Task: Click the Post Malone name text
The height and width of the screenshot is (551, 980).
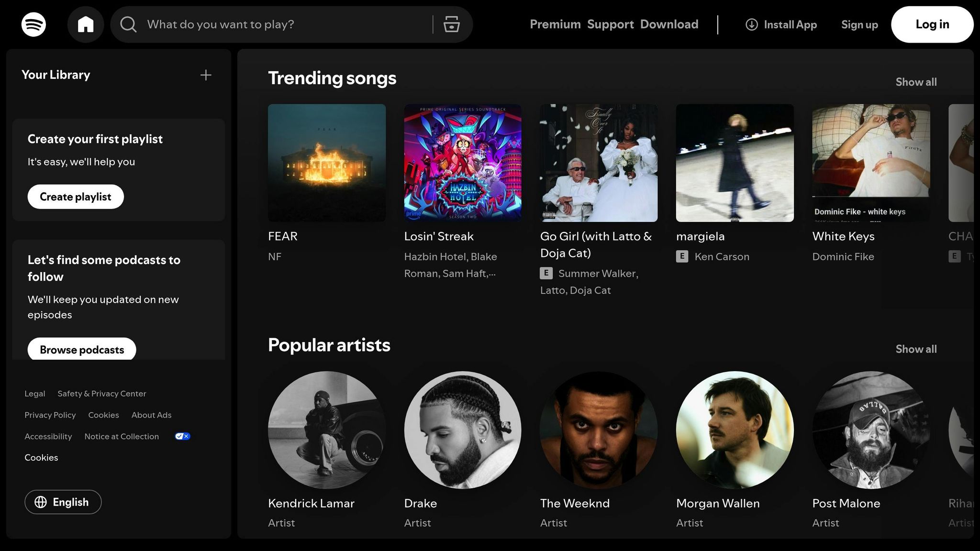Action: tap(846, 503)
